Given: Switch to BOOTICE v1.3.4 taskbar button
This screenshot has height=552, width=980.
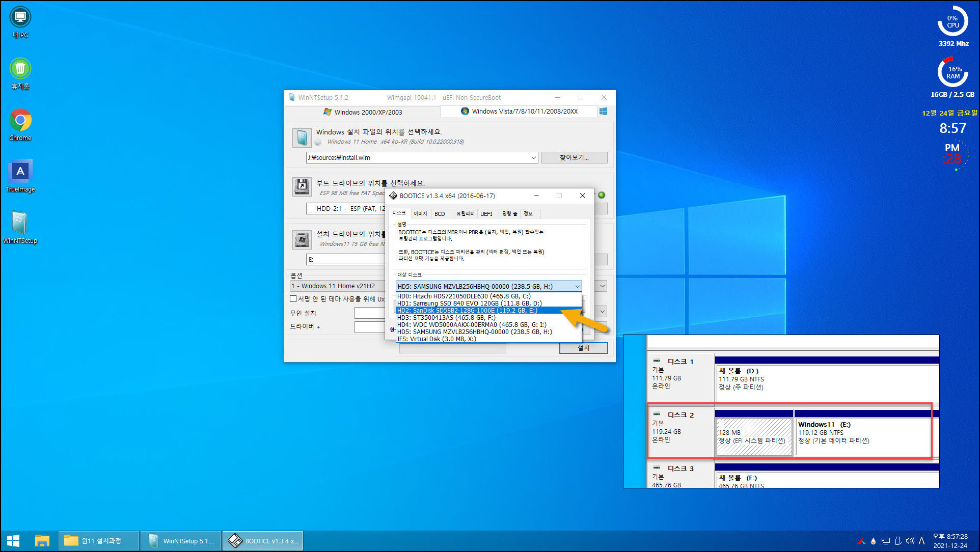Looking at the screenshot, I should (x=263, y=541).
